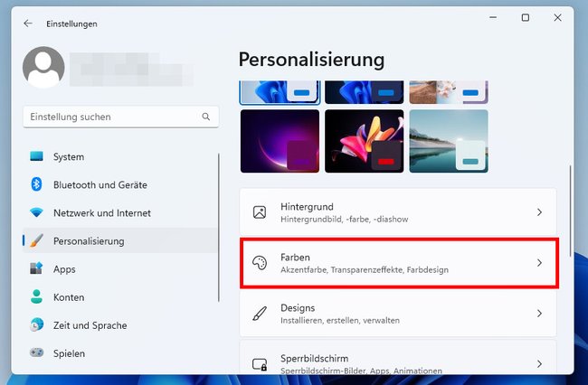Go back with the arrow icon

[28, 23]
